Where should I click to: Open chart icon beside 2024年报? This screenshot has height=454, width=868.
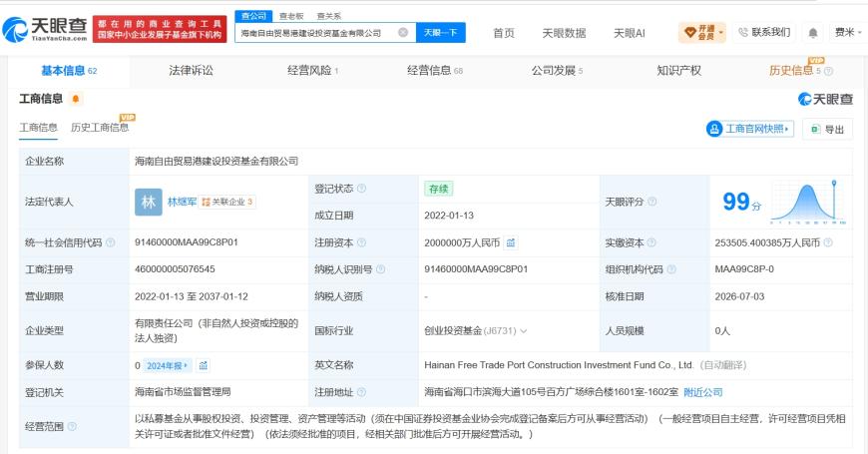204,365
